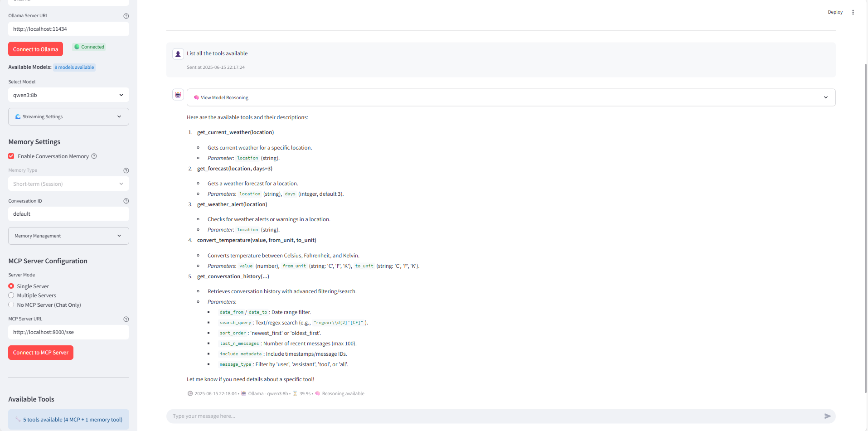Expand the Memory Management section
This screenshot has width=868, height=431.
pyautogui.click(x=68, y=236)
